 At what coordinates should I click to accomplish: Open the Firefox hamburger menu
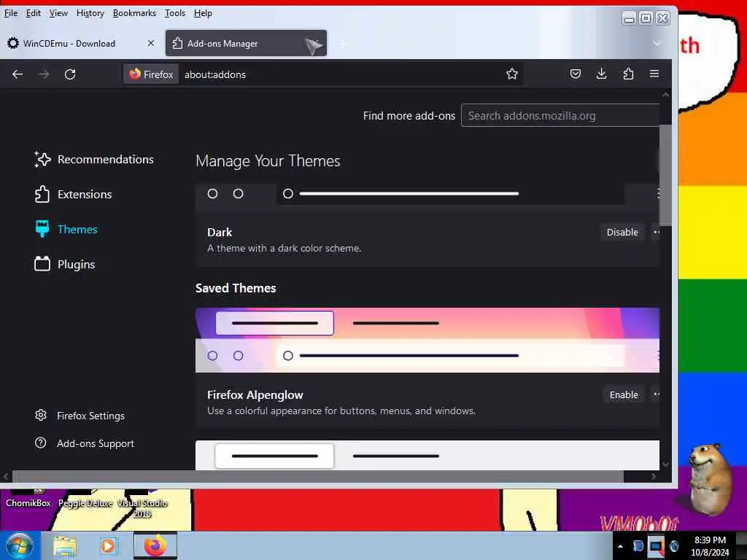[x=654, y=74]
